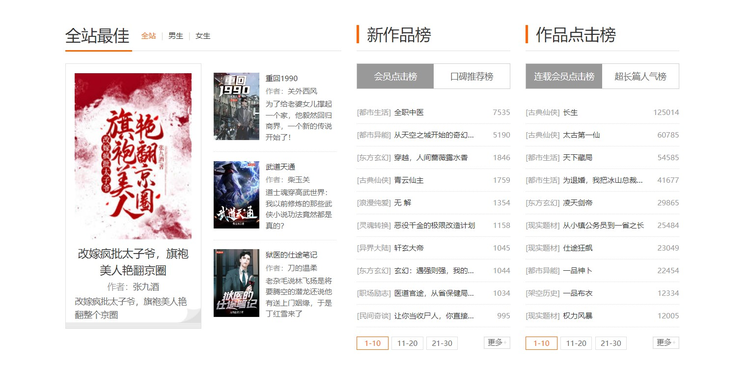This screenshot has height=371, width=750.
Task: Open 轩玄大帝 entry
Action: [x=408, y=248]
